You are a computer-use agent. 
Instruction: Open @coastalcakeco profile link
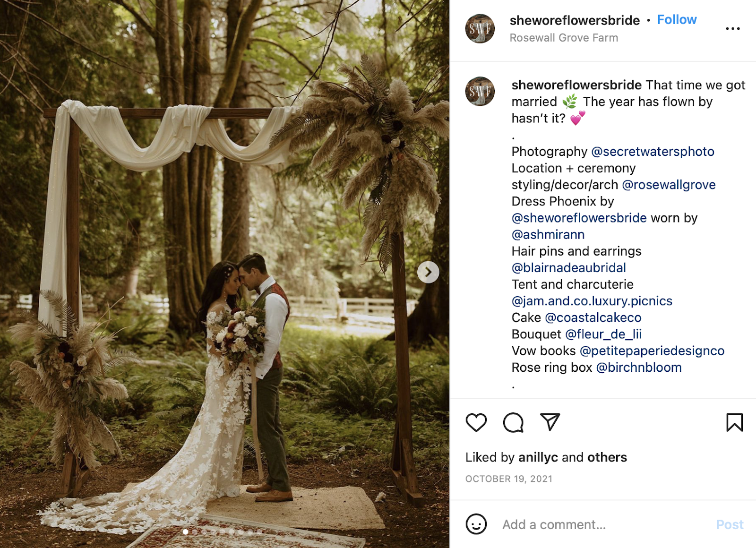coord(593,317)
